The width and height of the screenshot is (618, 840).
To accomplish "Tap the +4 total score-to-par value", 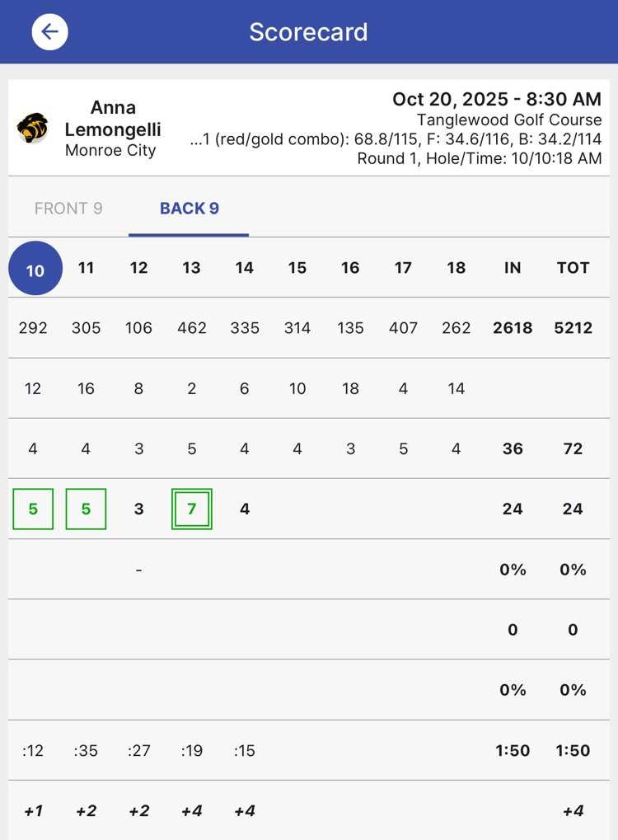I will pyautogui.click(x=573, y=811).
